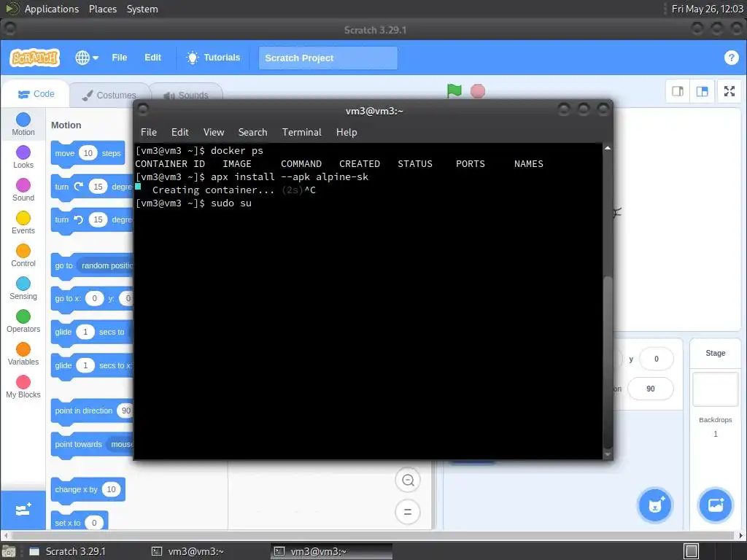
Task: Switch to small stage layout
Action: coord(678,91)
